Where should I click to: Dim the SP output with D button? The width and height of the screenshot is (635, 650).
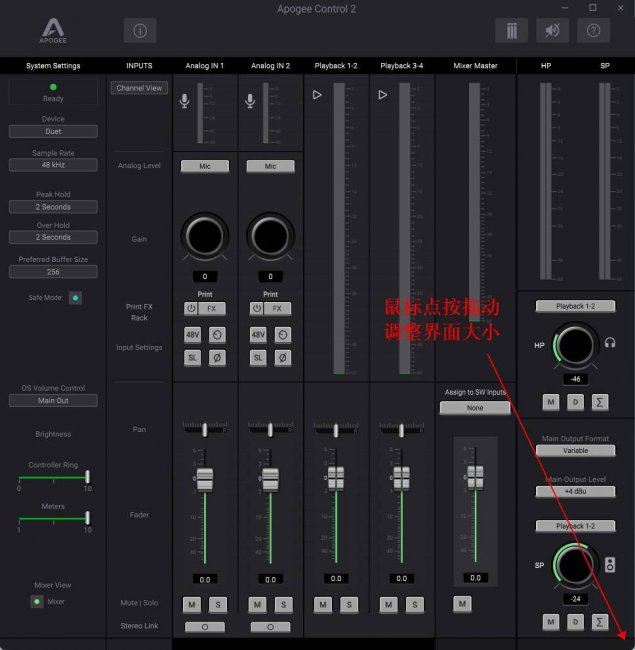coord(575,621)
